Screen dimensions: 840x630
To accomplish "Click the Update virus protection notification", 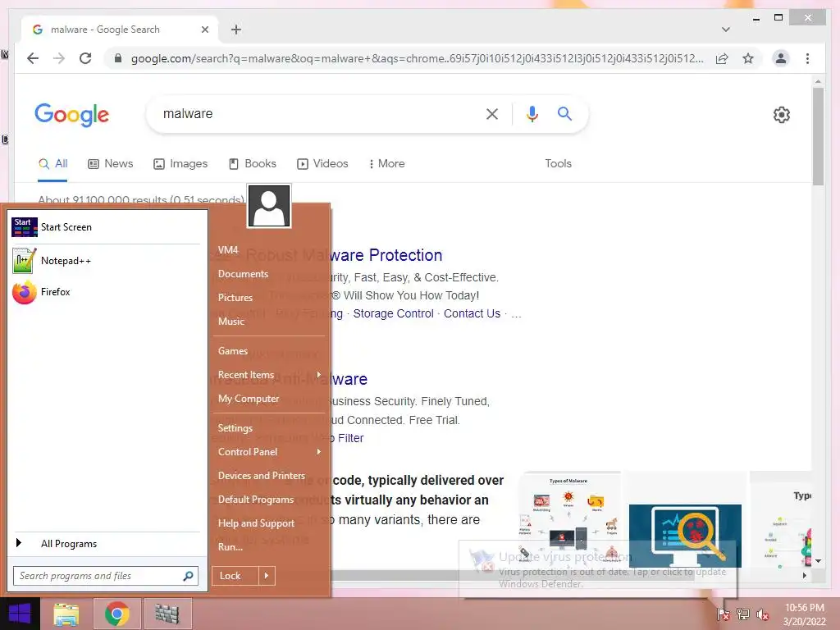I will click(598, 569).
